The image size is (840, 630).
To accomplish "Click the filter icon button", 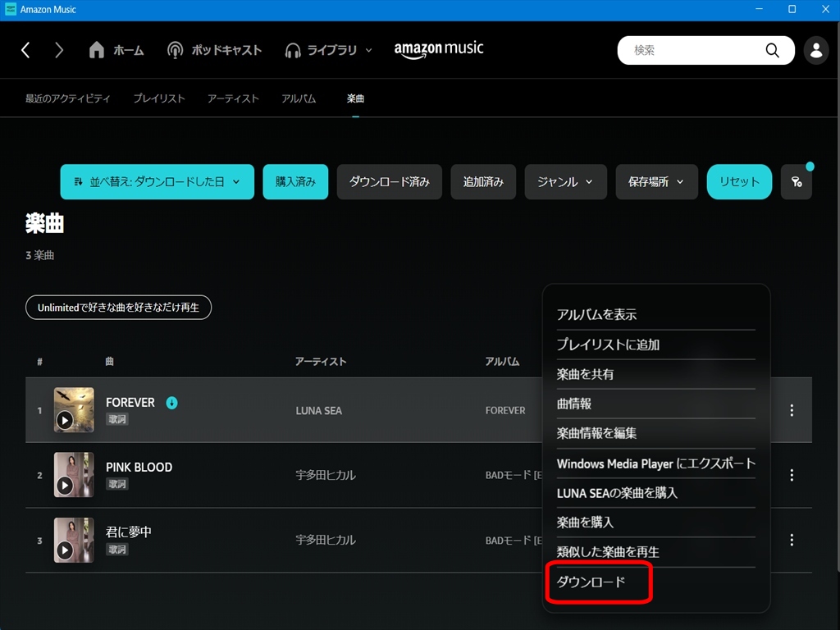I will tap(797, 181).
